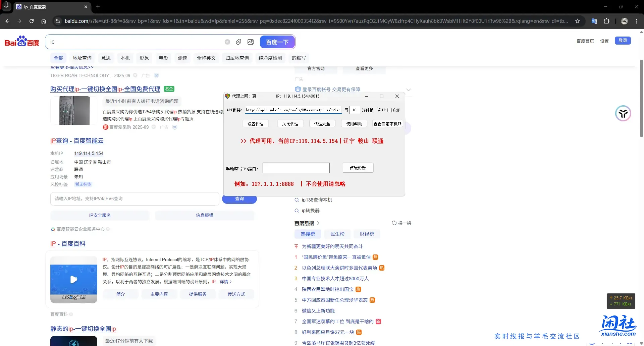
Task: Click the 手动填写IP+端口 input field
Action: tap(296, 168)
